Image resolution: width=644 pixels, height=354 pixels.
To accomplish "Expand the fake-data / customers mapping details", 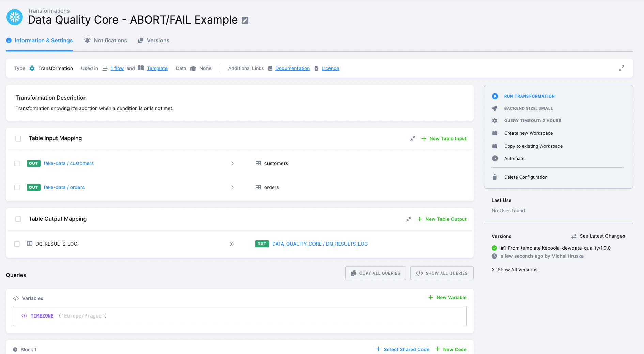I will point(232,163).
